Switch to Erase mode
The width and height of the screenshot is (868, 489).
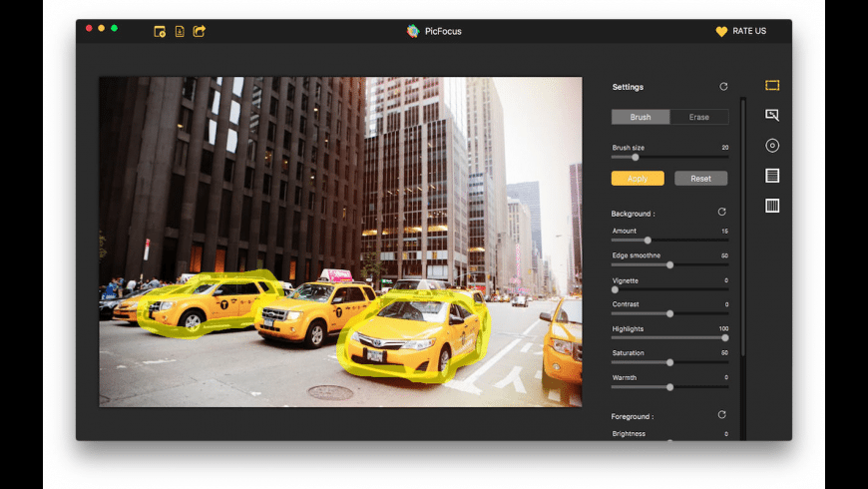699,117
